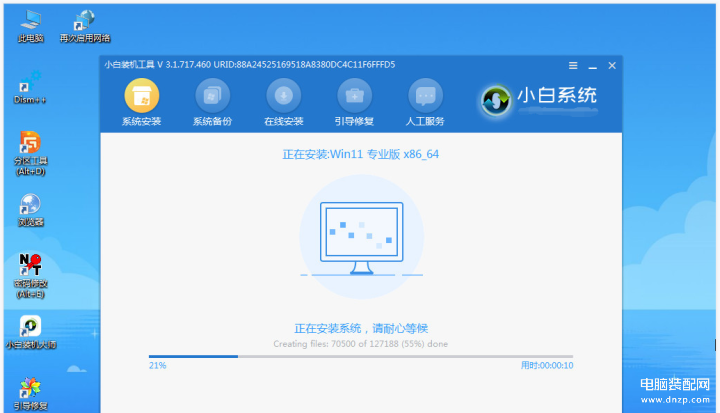The width and height of the screenshot is (720, 413).
Task: Click the 用时:00:00:10 elapsed time label
Action: [x=547, y=366]
